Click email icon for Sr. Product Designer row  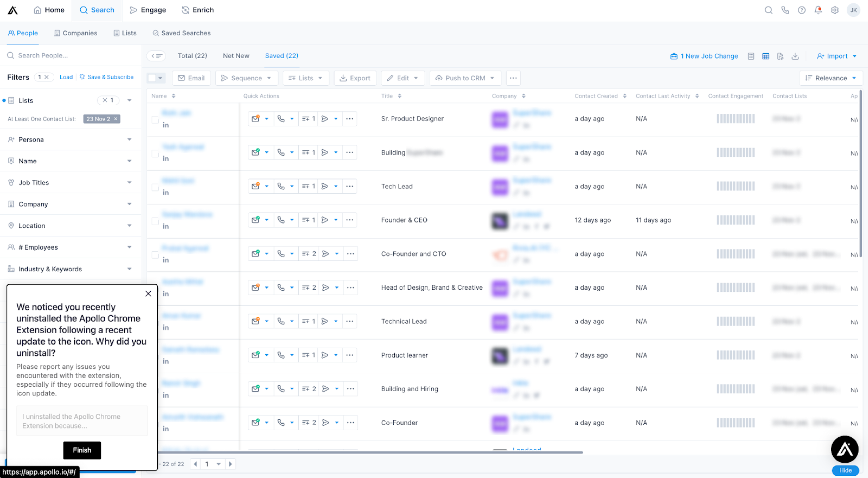[255, 119]
